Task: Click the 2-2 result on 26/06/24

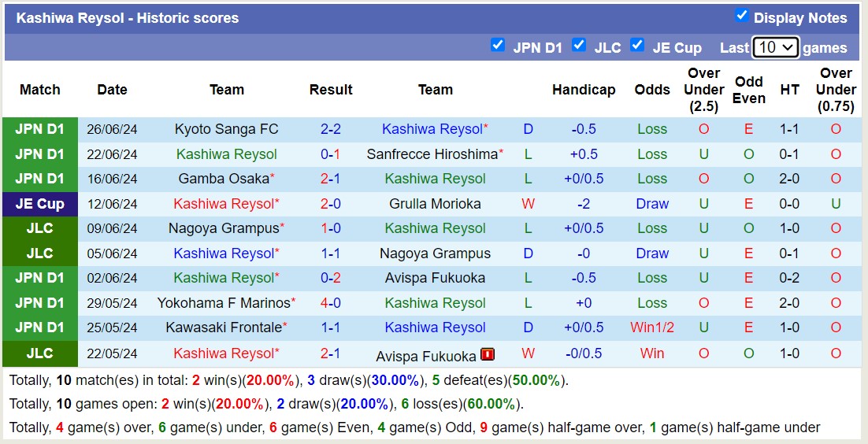Action: (x=330, y=129)
